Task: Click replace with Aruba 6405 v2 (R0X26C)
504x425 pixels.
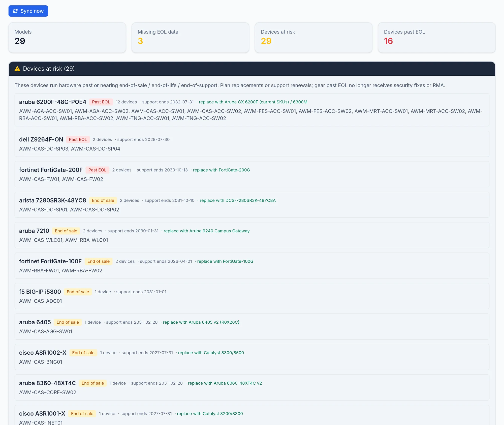Action: [x=201, y=322]
